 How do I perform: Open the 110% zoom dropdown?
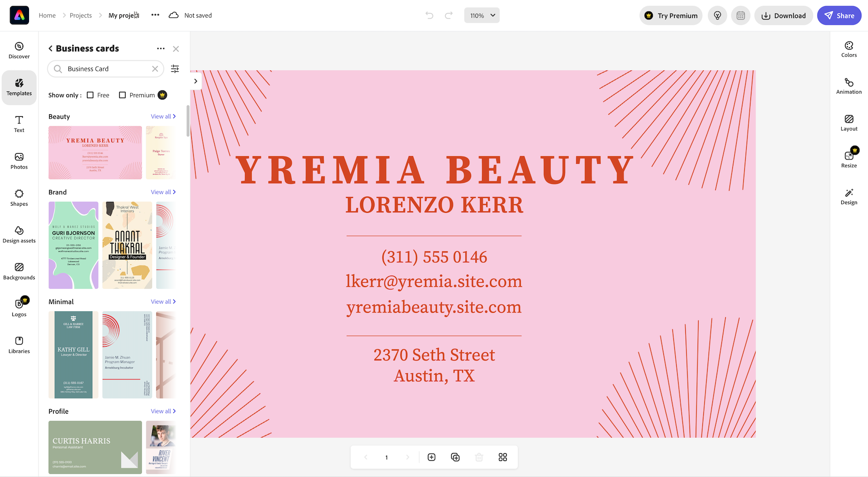point(482,15)
